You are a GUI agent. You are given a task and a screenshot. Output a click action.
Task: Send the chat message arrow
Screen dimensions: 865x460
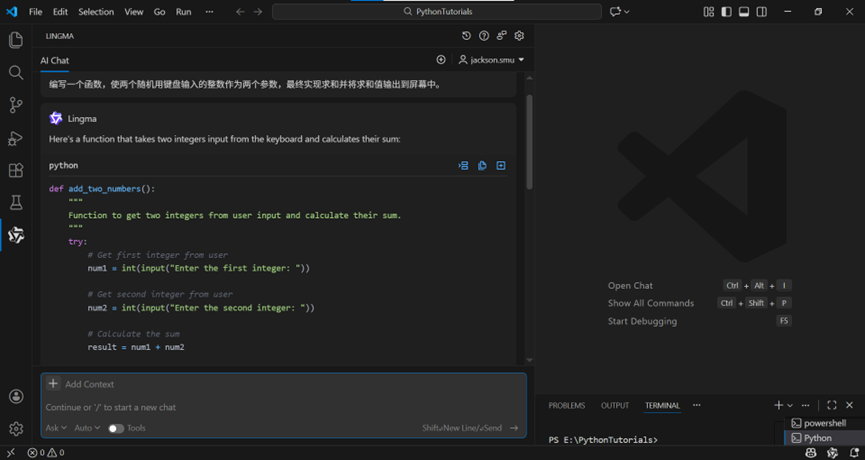pos(514,428)
